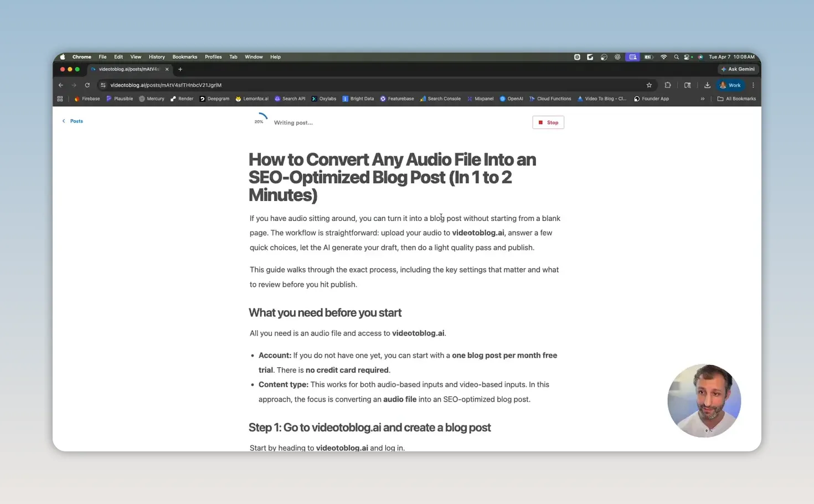
Task: Open macOS Control Center icon
Action: (687, 56)
